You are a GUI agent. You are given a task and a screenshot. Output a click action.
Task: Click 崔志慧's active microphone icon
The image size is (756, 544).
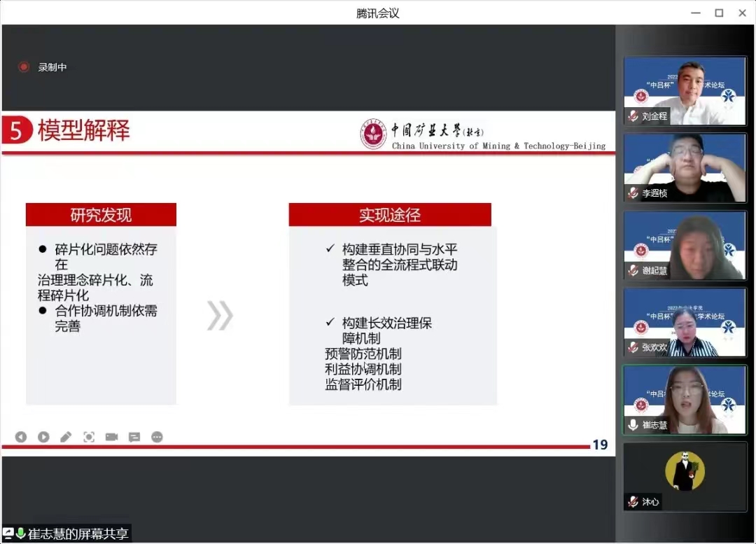pyautogui.click(x=633, y=425)
